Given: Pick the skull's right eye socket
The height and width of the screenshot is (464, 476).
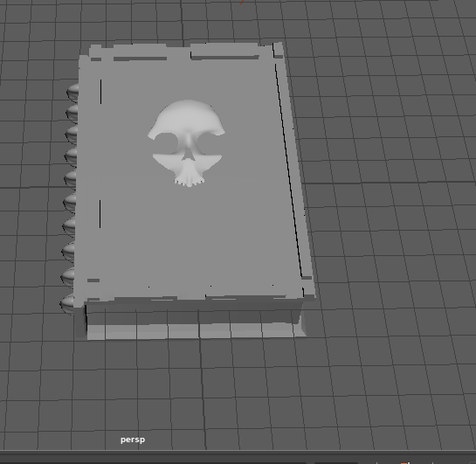Looking at the screenshot, I should [x=209, y=142].
